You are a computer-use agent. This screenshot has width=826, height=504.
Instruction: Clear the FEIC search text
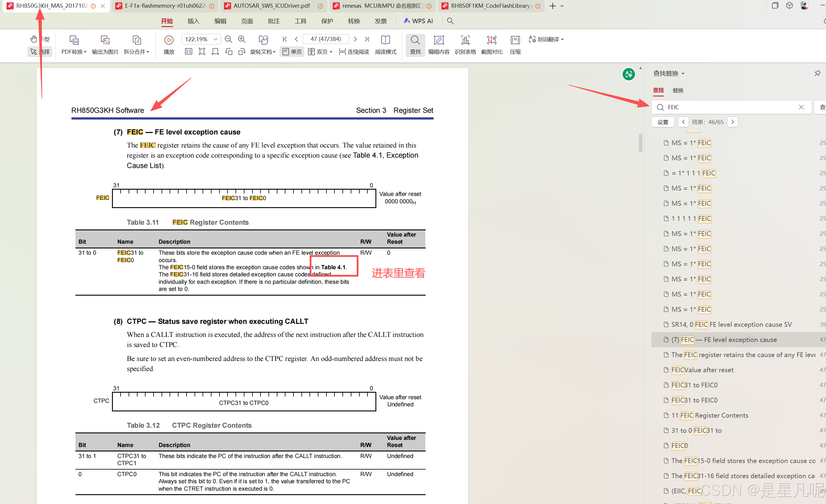[x=801, y=107]
